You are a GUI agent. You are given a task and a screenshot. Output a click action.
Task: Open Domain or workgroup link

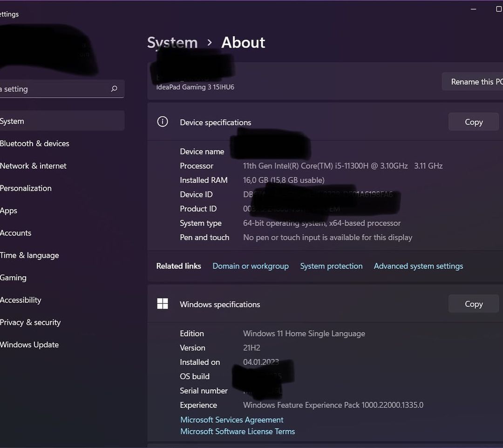251,266
